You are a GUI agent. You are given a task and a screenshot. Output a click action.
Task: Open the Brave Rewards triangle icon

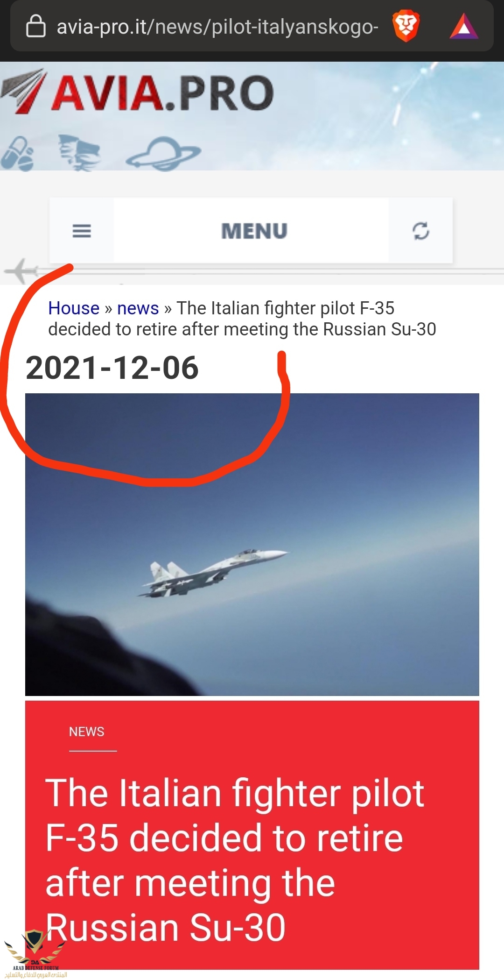[x=463, y=27]
